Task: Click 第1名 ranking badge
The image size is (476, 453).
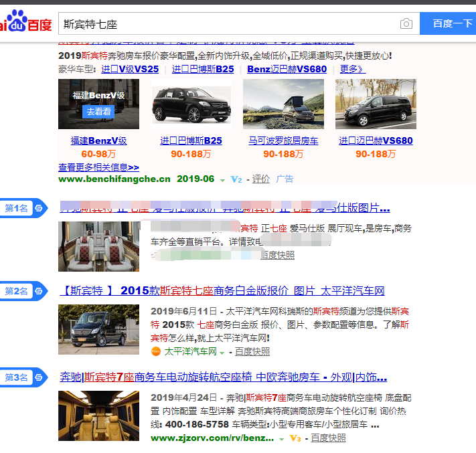Action: coord(16,208)
